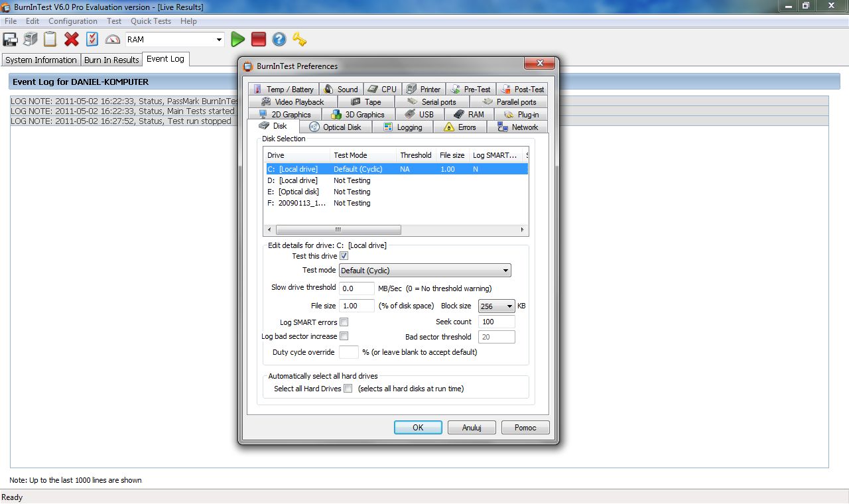Open the Test menu
The image size is (849, 504).
pos(114,21)
